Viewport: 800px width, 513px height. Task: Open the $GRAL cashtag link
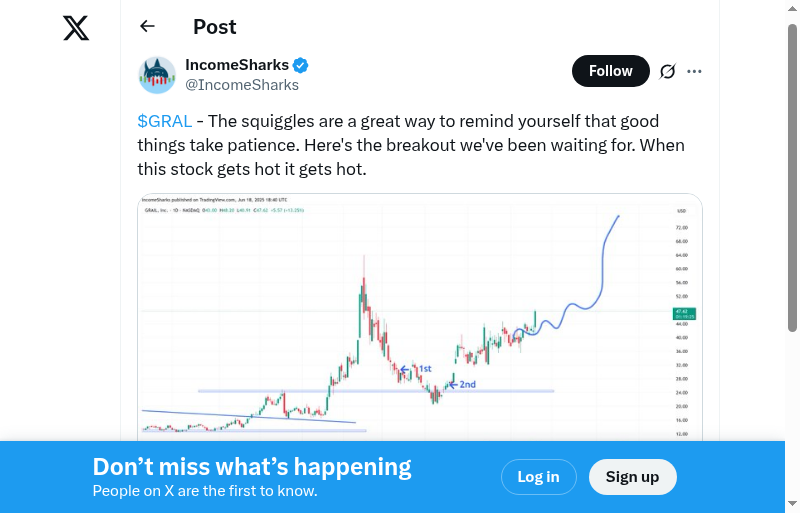165,121
